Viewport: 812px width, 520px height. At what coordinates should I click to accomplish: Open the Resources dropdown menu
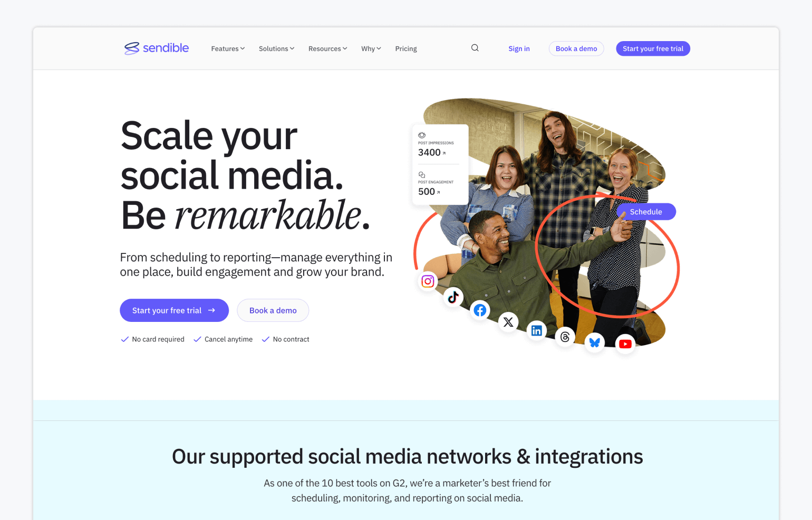pos(327,48)
